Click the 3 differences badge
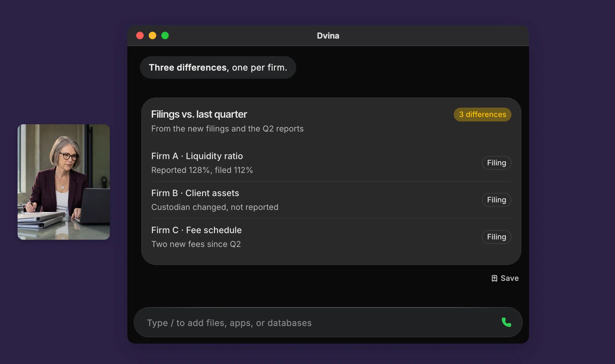Screen dimensions: 615x364 tap(482, 115)
